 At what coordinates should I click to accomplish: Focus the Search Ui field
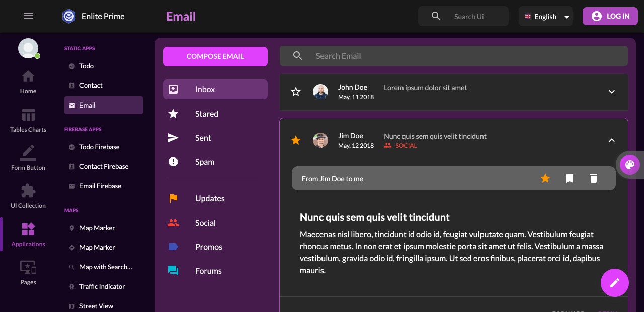tap(463, 16)
